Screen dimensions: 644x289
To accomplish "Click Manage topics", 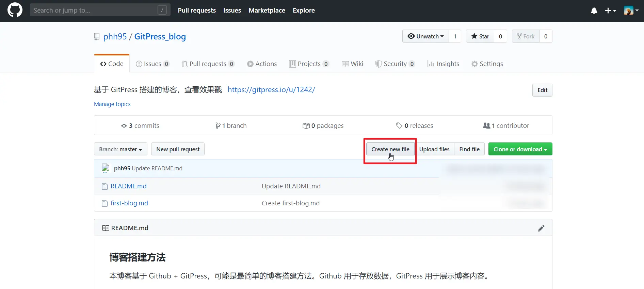I will point(112,104).
